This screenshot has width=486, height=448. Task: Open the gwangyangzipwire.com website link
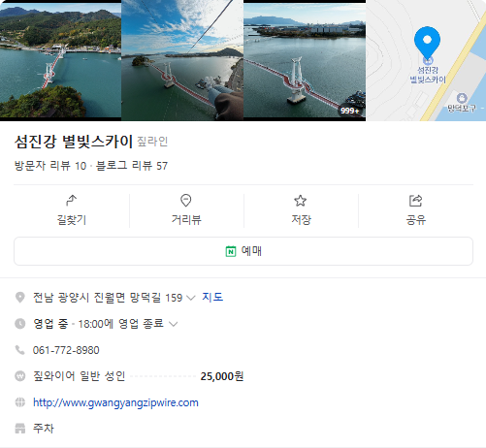coord(115,402)
